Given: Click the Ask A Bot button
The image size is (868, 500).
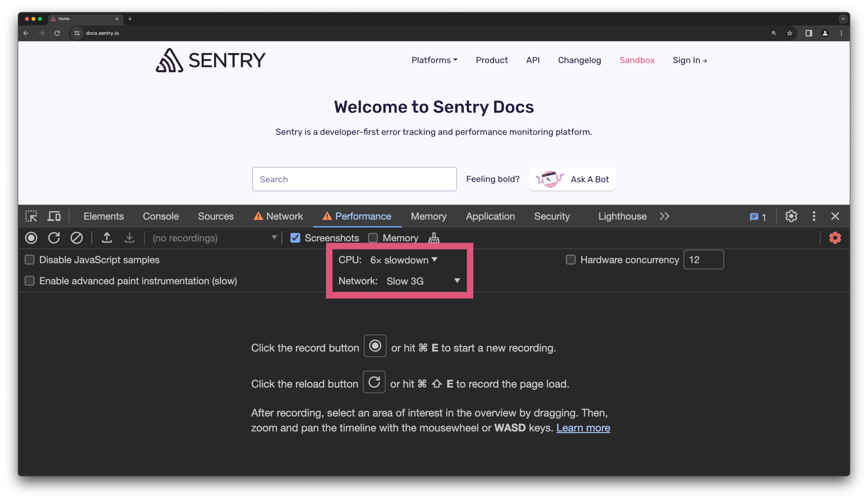Looking at the screenshot, I should coord(572,179).
